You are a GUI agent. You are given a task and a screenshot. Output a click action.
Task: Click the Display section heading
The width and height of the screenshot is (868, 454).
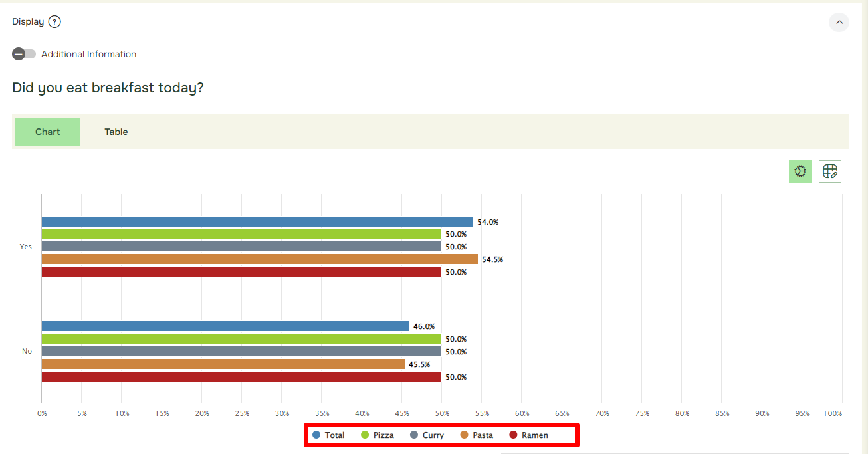point(28,22)
